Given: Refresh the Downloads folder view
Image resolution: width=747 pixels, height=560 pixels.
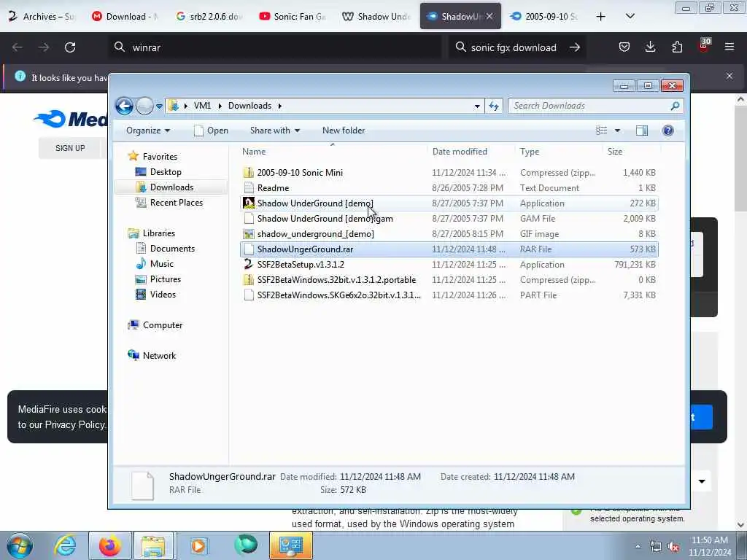Looking at the screenshot, I should tap(494, 106).
